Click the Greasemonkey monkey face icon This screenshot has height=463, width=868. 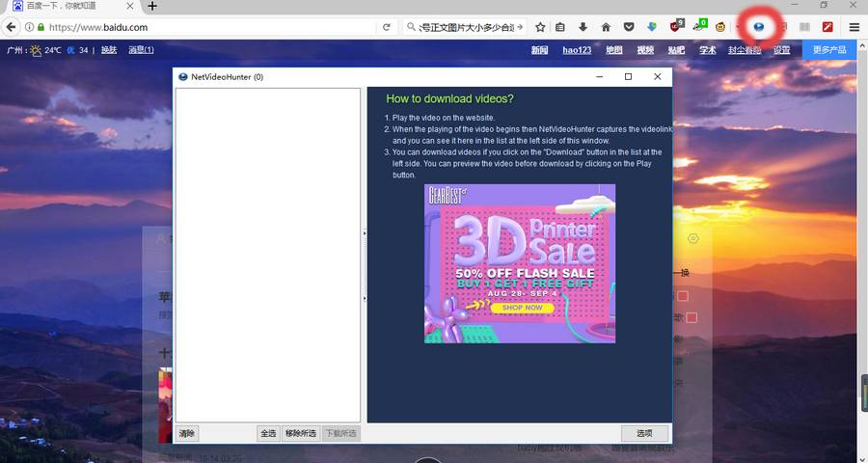720,27
